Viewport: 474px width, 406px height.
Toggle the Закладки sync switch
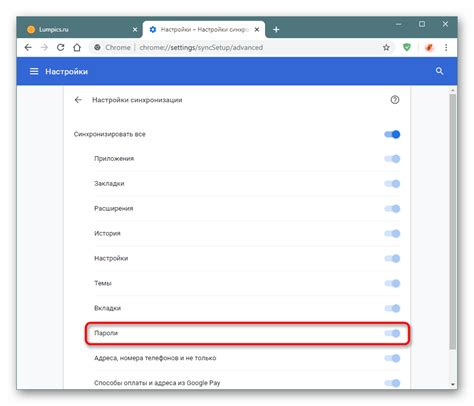point(392,184)
